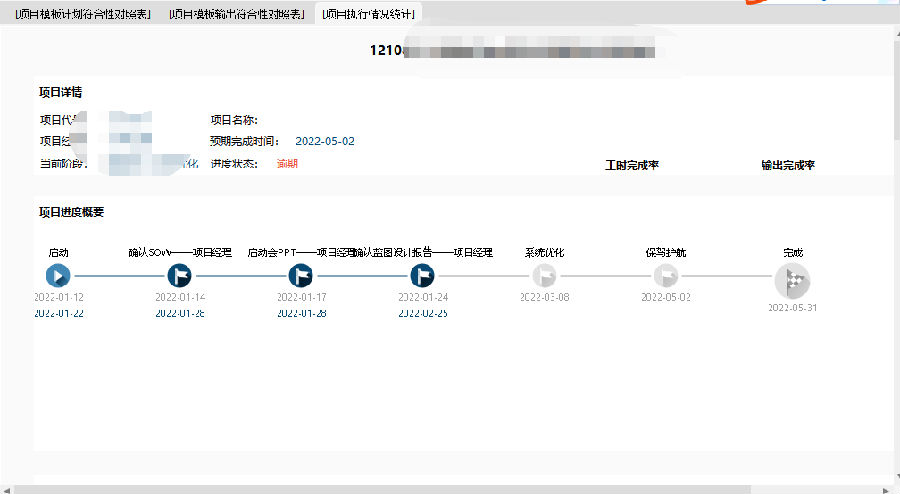Image resolution: width=900 pixels, height=494 pixels.
Task: Click the 系统优化 milestone label
Action: coord(545,252)
